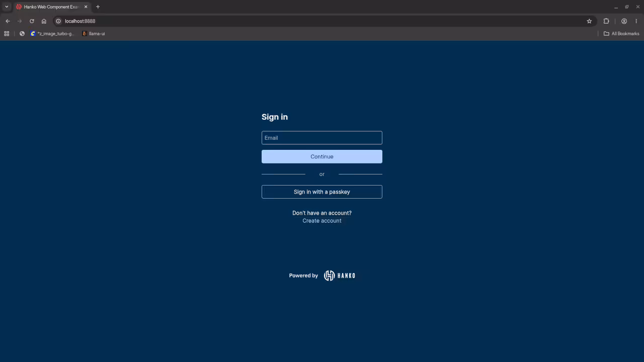Open the browser home icon
This screenshot has height=362, width=644.
(x=44, y=21)
